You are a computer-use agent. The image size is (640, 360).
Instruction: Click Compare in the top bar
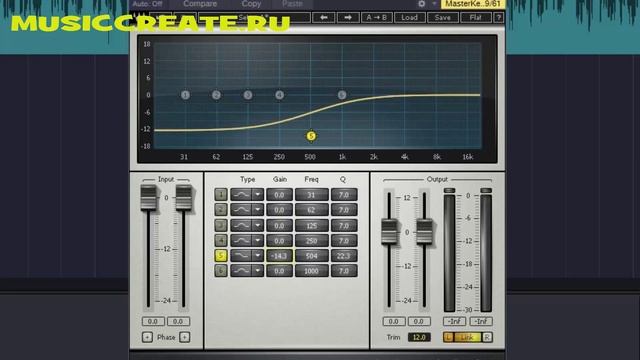(200, 4)
